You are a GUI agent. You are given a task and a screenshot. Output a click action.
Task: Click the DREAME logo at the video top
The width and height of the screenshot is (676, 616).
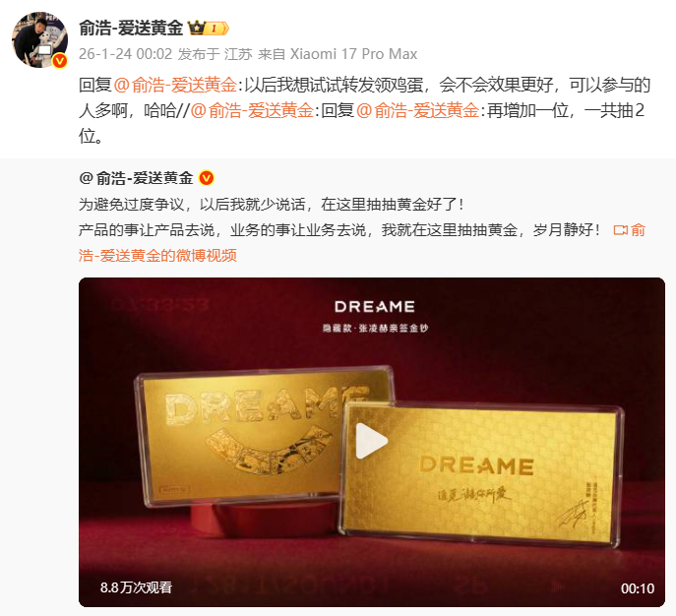pyautogui.click(x=375, y=306)
